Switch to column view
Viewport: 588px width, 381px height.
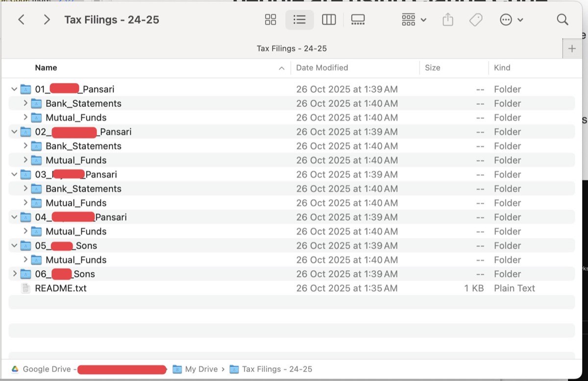328,20
